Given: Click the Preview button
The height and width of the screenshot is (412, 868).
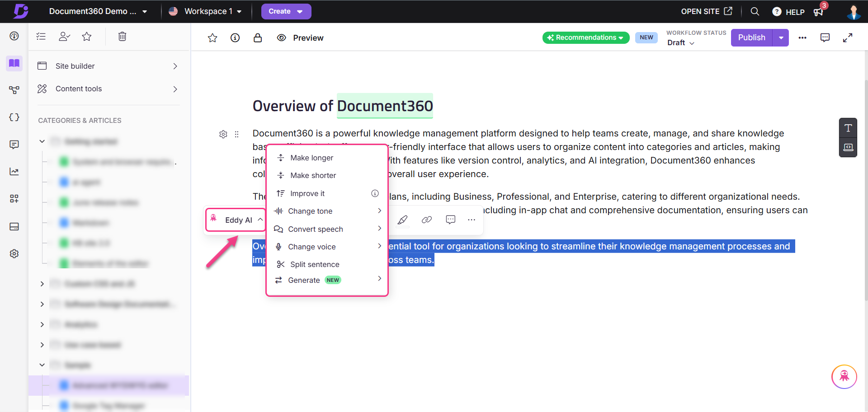Looking at the screenshot, I should tap(300, 38).
